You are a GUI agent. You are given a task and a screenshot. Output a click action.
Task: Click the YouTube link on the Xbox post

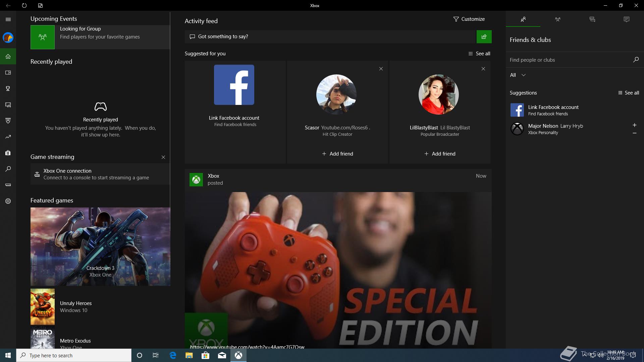click(247, 346)
